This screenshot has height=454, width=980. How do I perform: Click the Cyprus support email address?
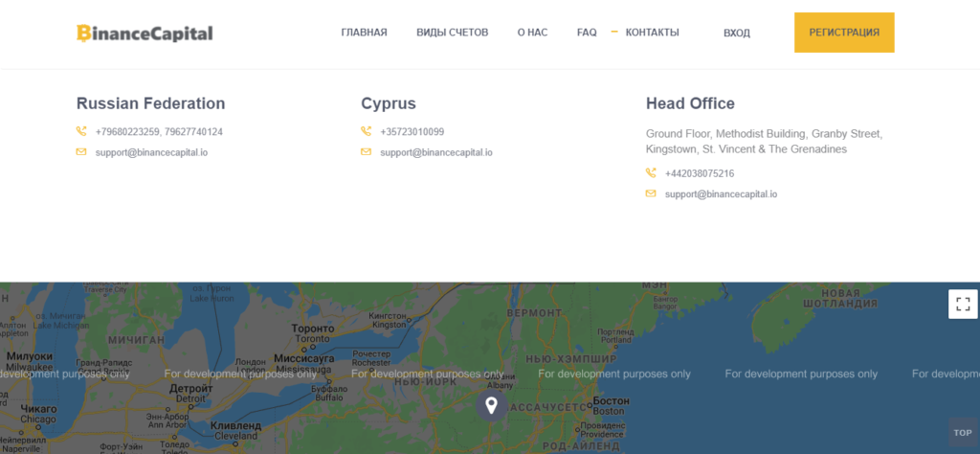(436, 152)
